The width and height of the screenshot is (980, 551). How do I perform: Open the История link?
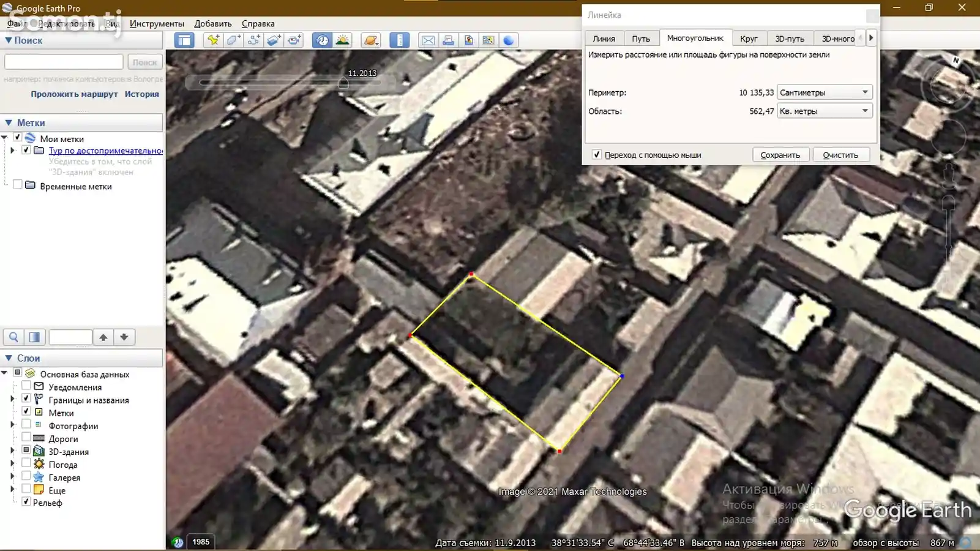coord(141,94)
